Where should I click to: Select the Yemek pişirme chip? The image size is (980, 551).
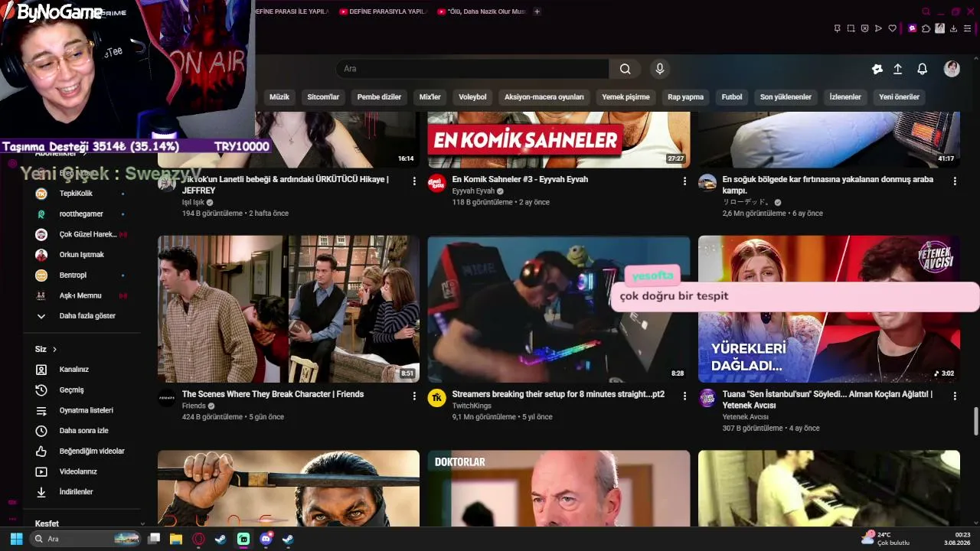click(x=626, y=97)
